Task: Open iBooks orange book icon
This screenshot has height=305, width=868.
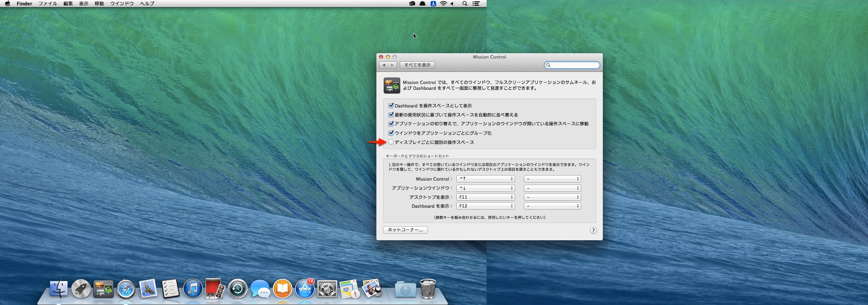Action: (x=282, y=289)
